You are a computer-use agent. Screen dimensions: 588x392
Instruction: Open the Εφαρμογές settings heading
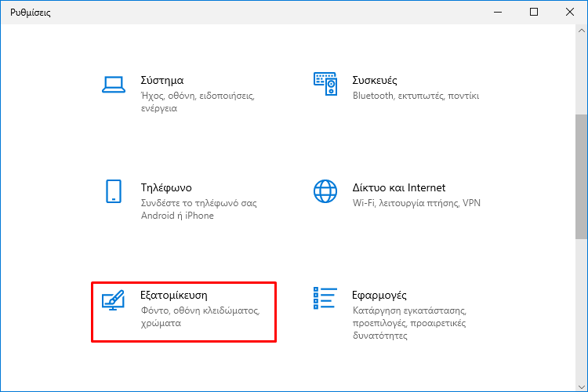(379, 296)
